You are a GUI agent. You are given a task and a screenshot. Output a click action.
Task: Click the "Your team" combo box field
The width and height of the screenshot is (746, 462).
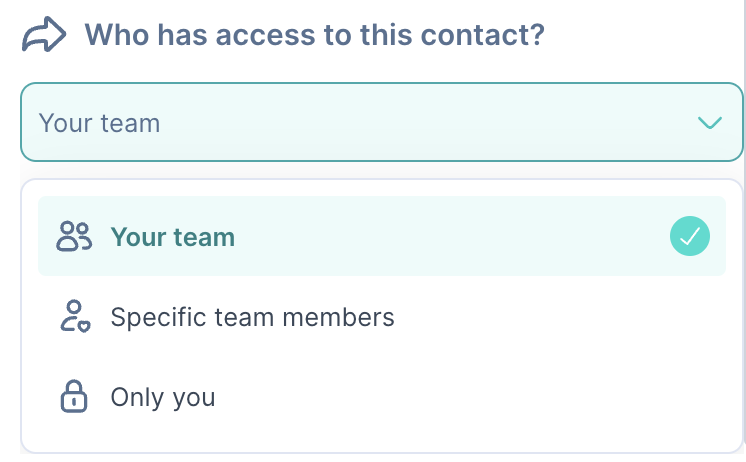click(382, 122)
